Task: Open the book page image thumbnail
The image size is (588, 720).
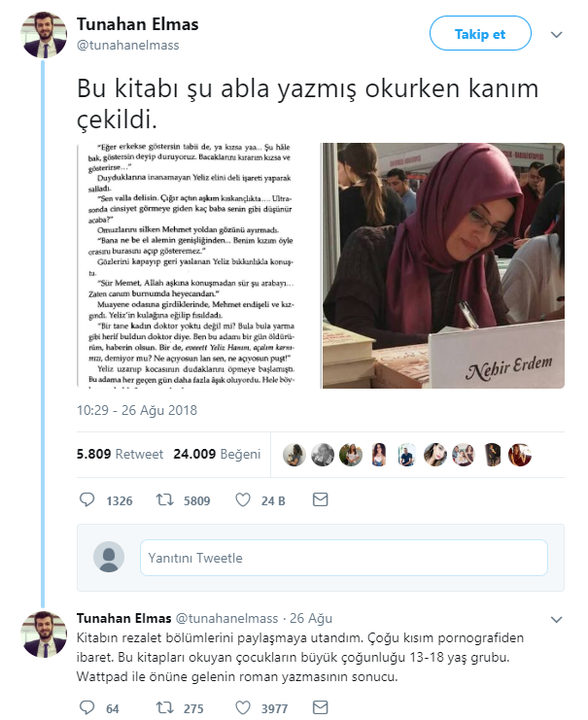Action: 198,265
